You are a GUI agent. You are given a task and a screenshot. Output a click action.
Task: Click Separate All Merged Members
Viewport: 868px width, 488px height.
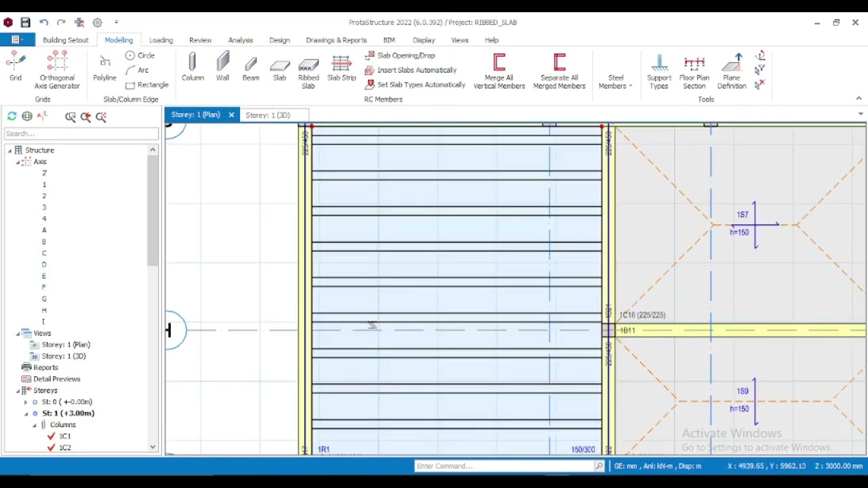pyautogui.click(x=559, y=72)
